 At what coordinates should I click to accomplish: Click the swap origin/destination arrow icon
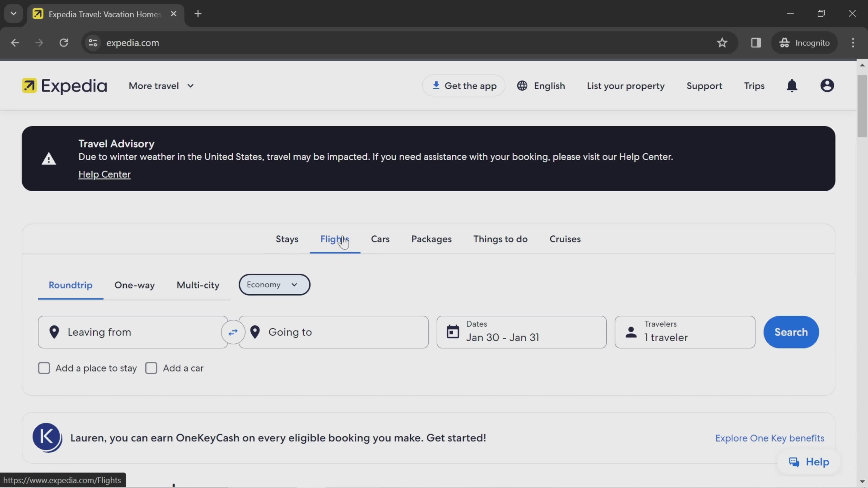[233, 332]
